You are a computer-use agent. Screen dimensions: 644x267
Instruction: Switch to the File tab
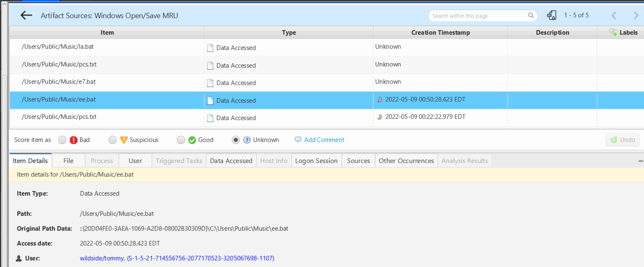68,161
